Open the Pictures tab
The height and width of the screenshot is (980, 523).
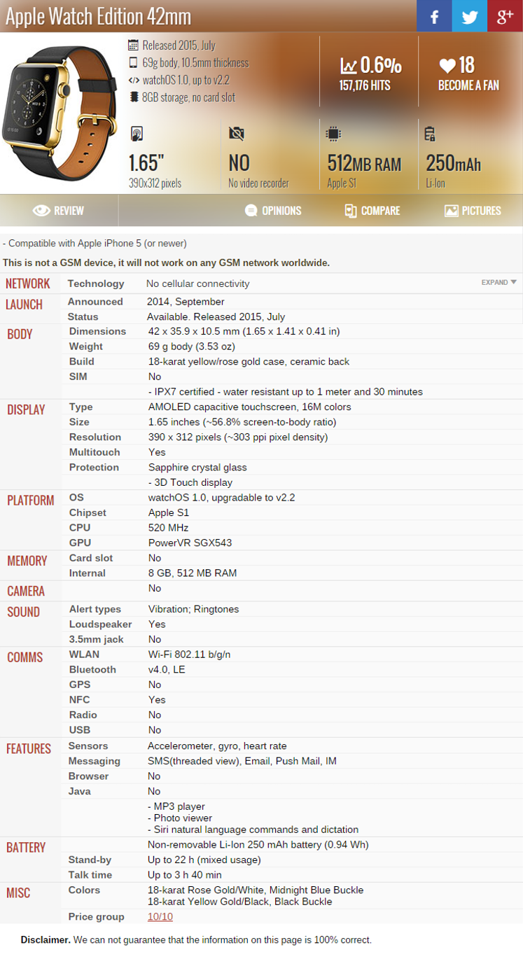473,211
